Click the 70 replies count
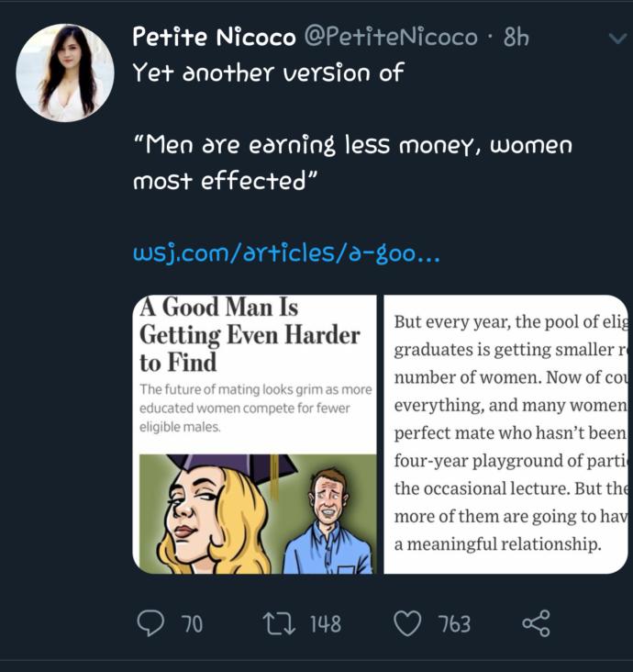This screenshot has width=633, height=672. (x=193, y=624)
